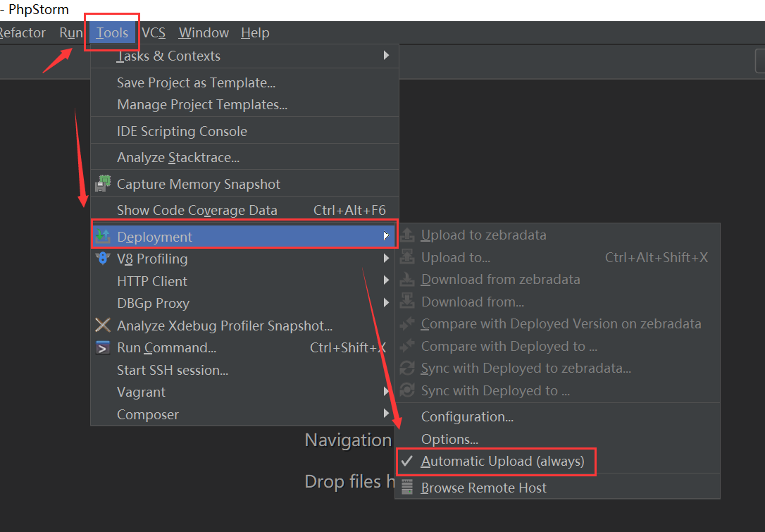The height and width of the screenshot is (532, 765).
Task: Choose Save Project as Template...
Action: point(196,83)
